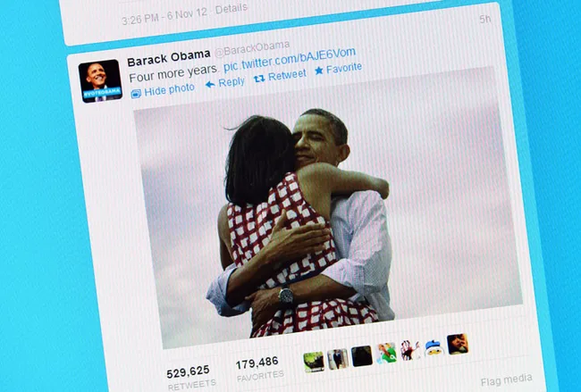Expand Details on the tweet above
The width and height of the screenshot is (581, 392).
tap(232, 9)
